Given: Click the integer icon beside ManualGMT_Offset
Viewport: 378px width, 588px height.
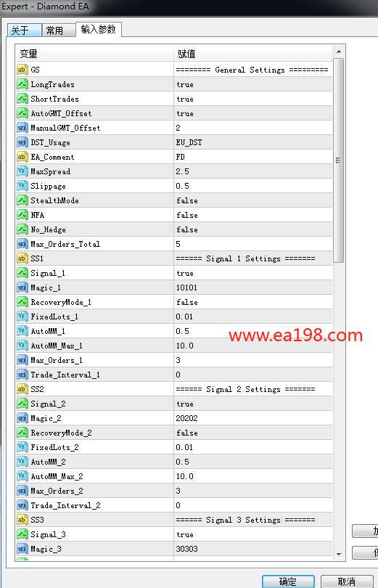Looking at the screenshot, I should (x=22, y=128).
